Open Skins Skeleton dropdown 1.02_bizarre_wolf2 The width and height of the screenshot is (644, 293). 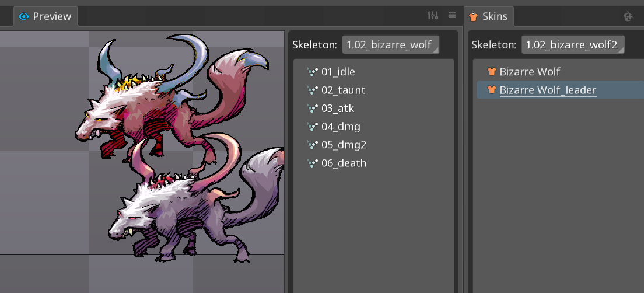coord(573,45)
